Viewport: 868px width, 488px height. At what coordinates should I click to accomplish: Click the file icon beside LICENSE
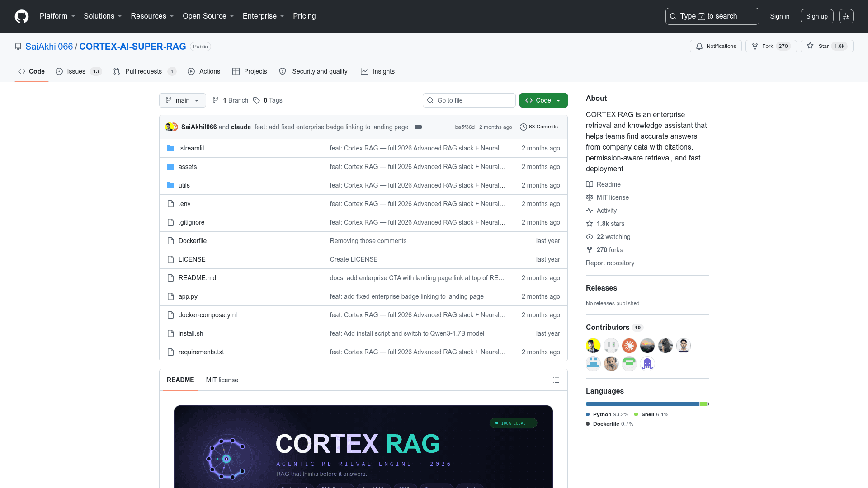coord(170,259)
